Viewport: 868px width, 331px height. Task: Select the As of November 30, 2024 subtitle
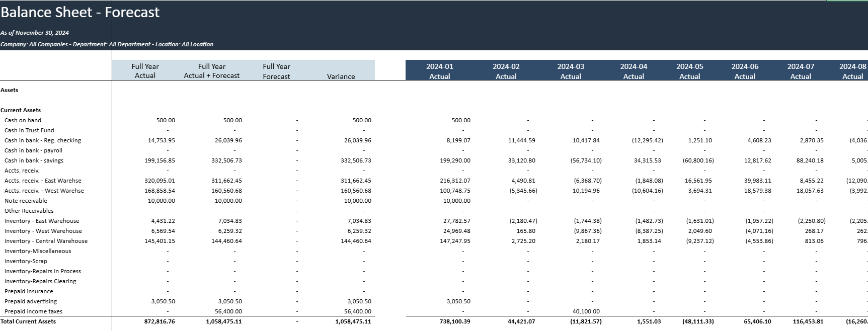click(x=35, y=33)
